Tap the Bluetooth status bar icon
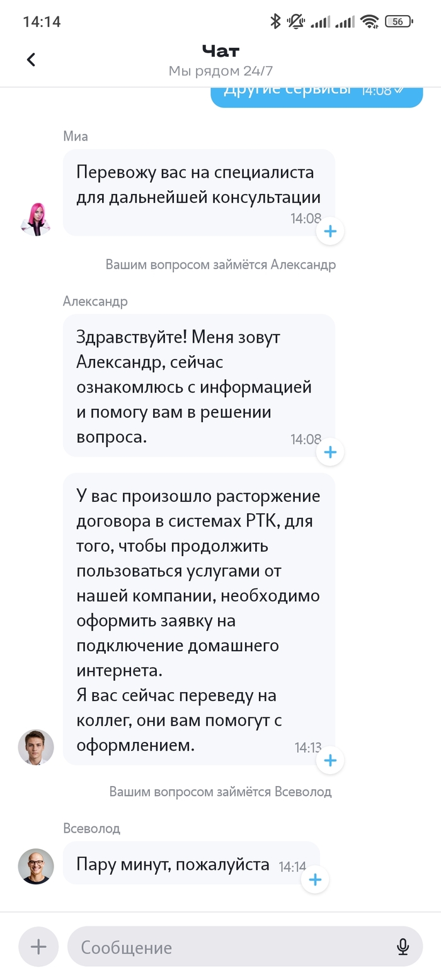 click(x=275, y=21)
